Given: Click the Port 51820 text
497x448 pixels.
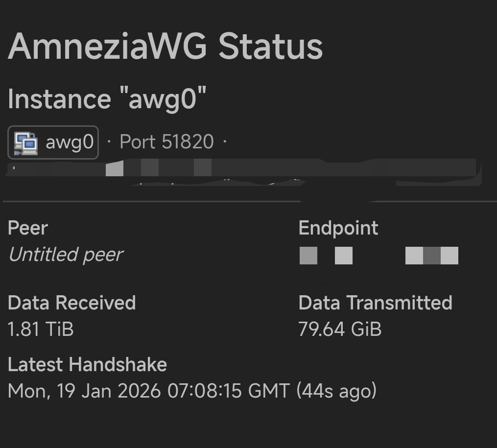Looking at the screenshot, I should (x=166, y=142).
